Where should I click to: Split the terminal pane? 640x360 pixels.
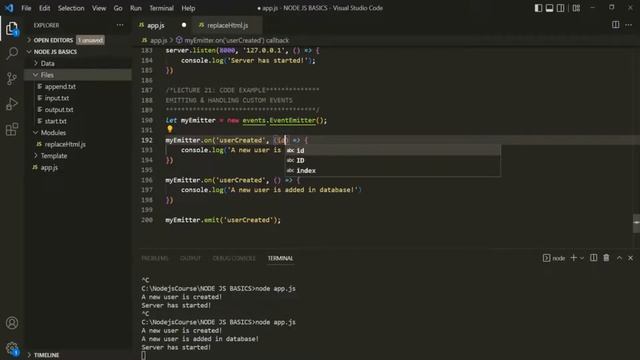click(x=593, y=258)
